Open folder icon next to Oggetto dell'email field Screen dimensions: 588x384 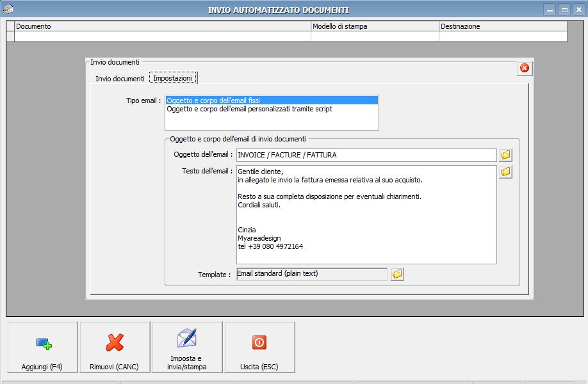tap(505, 155)
